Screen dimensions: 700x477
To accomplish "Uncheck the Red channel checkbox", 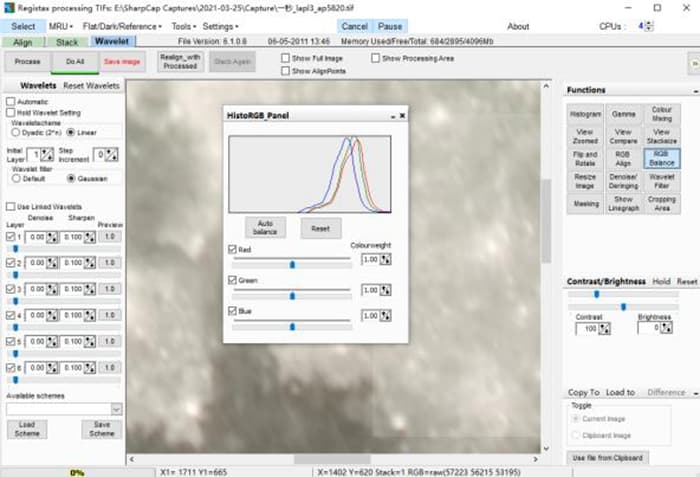I will (233, 249).
